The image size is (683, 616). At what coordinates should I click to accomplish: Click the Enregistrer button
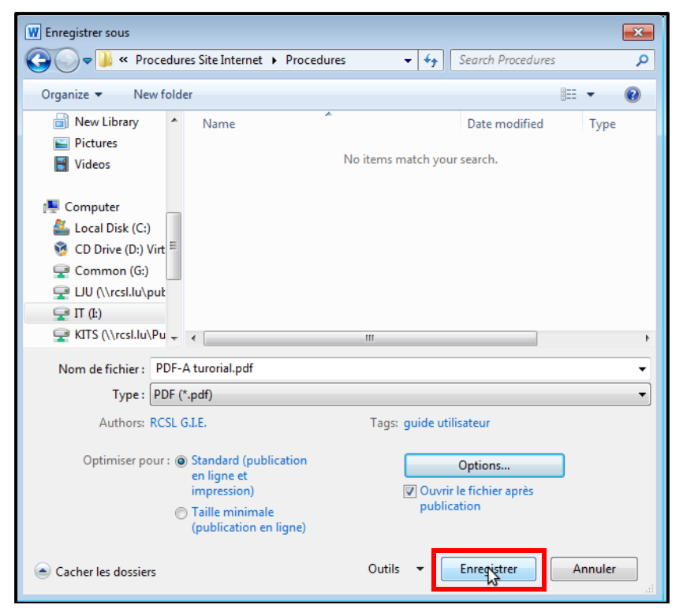[x=488, y=569]
